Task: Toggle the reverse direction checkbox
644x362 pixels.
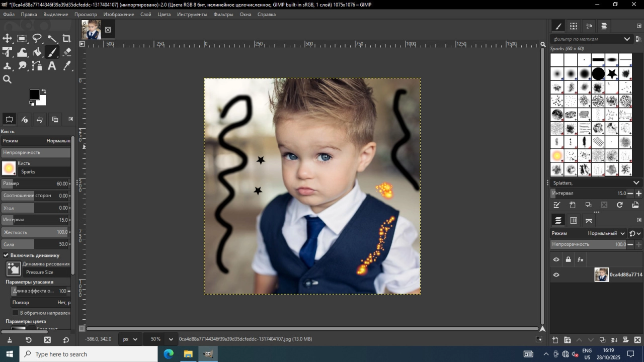Action: pyautogui.click(x=15, y=313)
